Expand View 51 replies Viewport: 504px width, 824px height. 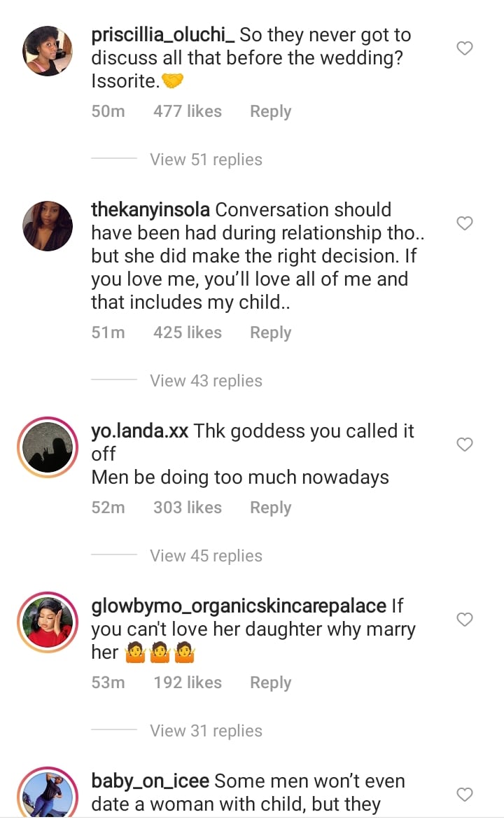(x=206, y=160)
